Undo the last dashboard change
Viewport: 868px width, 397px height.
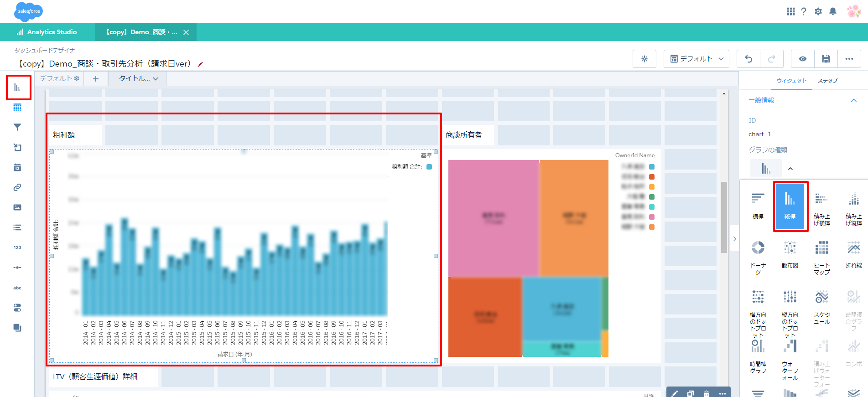[x=748, y=59]
